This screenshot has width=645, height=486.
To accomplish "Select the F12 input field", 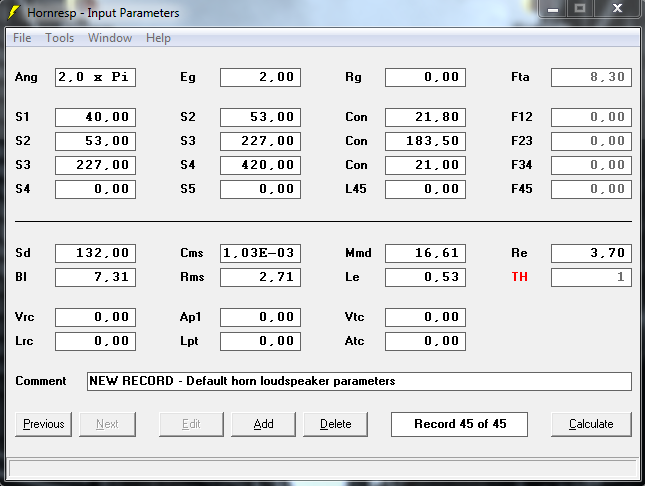I will tap(592, 117).
